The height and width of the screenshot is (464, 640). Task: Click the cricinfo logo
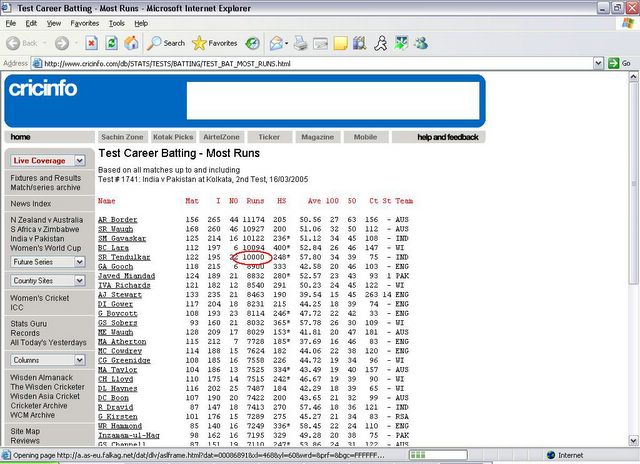click(x=43, y=88)
